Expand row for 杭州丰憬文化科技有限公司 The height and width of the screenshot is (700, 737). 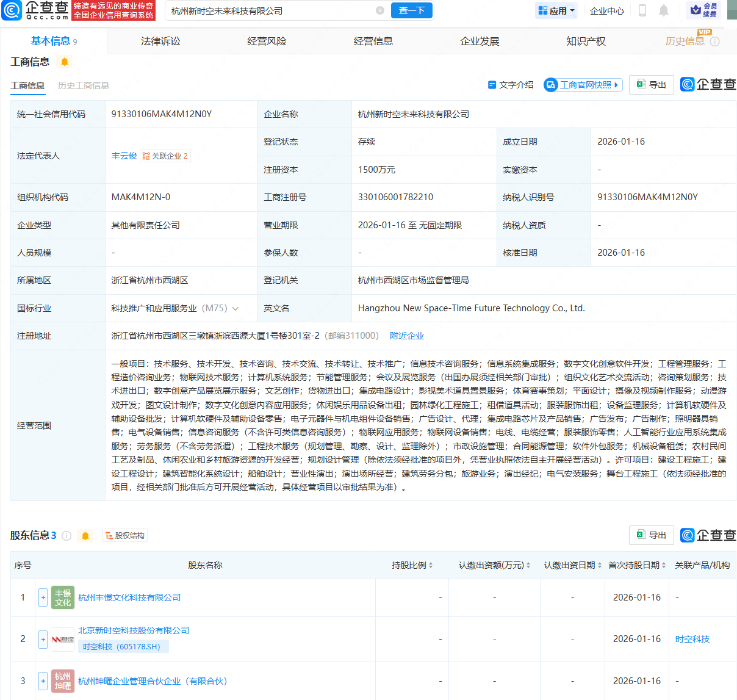[43, 597]
